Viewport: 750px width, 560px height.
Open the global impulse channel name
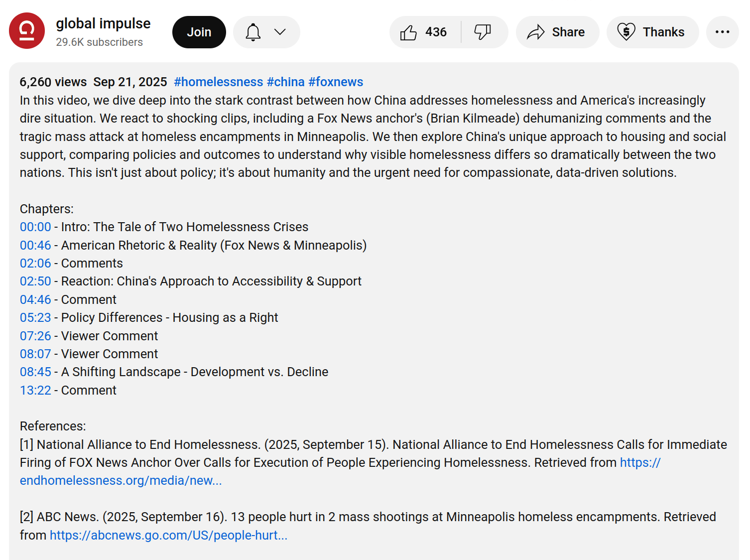(x=103, y=23)
